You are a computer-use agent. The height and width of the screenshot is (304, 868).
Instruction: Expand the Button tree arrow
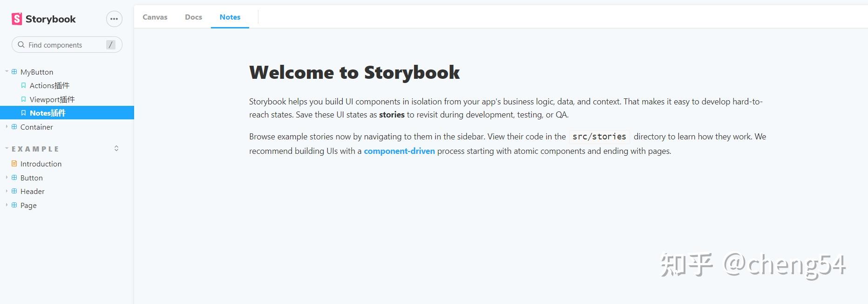pos(7,177)
